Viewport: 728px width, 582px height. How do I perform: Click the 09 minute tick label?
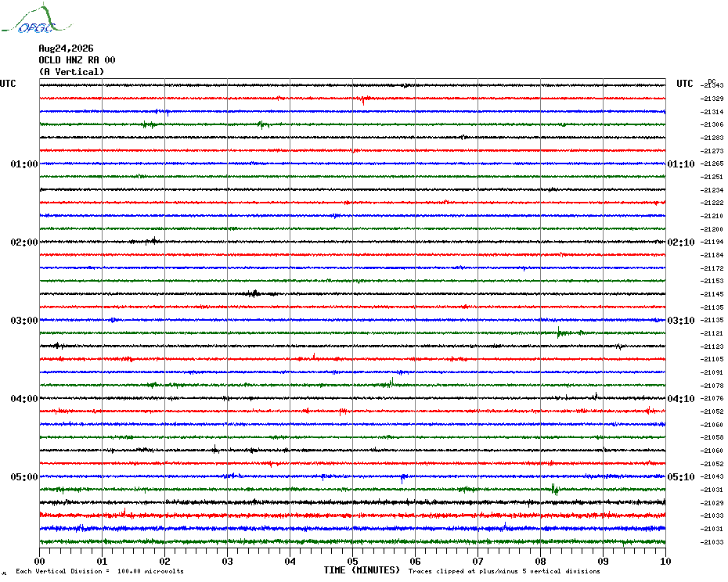pos(603,561)
